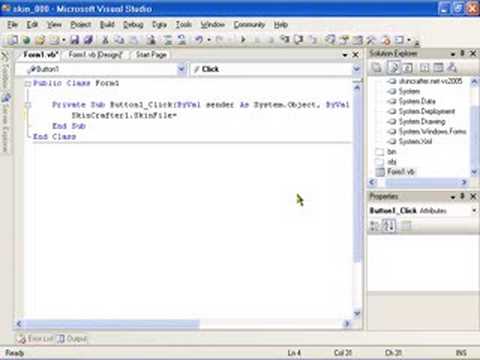Collapse the Button1_Click Sub code block

click(x=28, y=105)
